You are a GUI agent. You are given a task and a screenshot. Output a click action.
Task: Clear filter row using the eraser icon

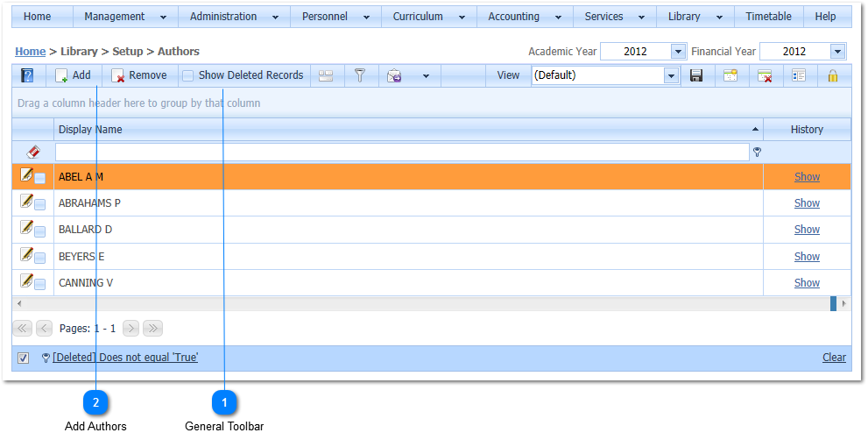coord(33,153)
